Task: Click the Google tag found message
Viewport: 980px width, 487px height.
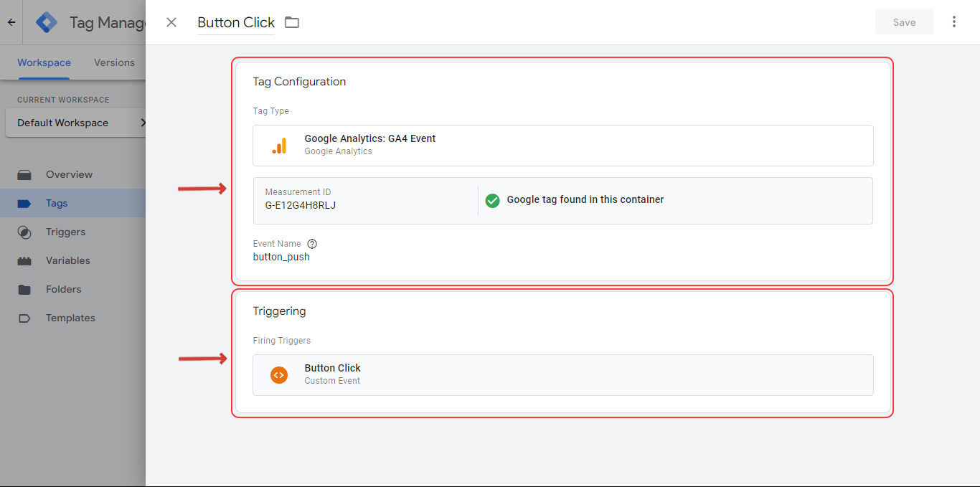Action: [585, 199]
